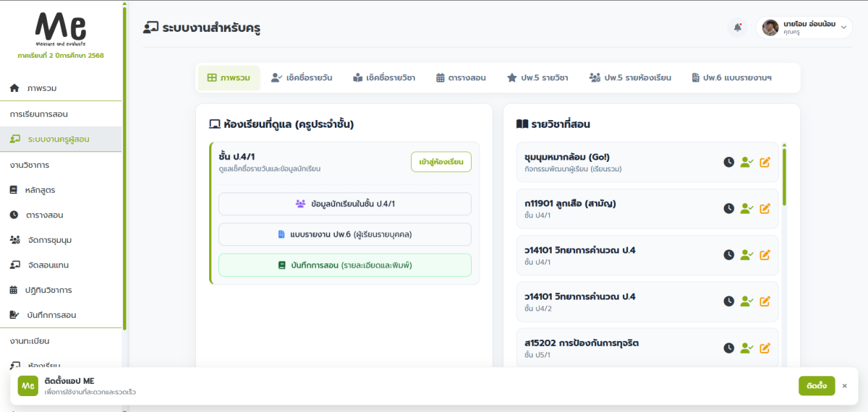This screenshot has width=868, height=412.
Task: Open ตารางสอน in the sidebar
Action: pyautogui.click(x=61, y=215)
